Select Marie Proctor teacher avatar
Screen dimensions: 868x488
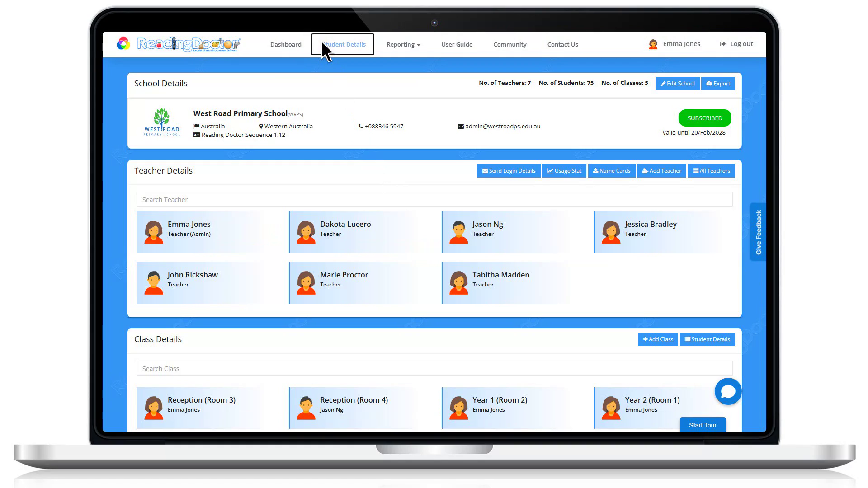(x=306, y=283)
